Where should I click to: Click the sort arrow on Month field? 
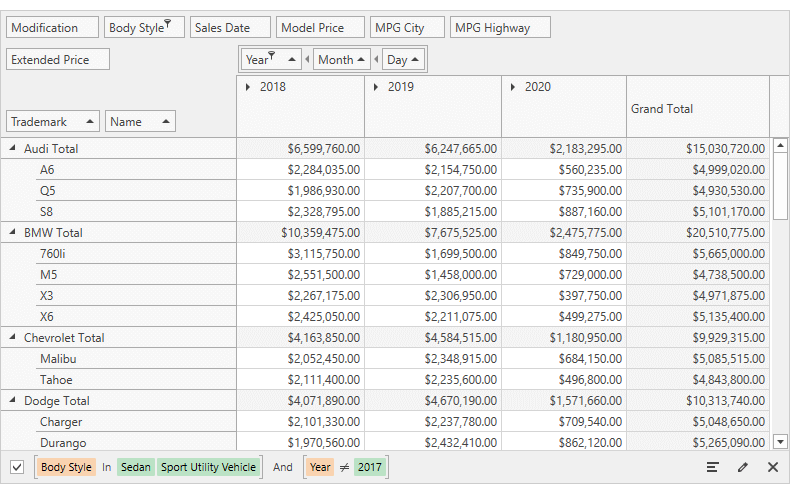(361, 60)
